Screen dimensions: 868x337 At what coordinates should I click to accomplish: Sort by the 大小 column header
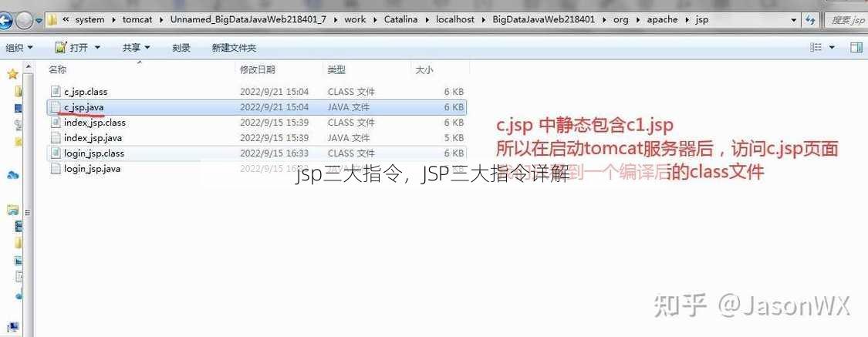424,69
